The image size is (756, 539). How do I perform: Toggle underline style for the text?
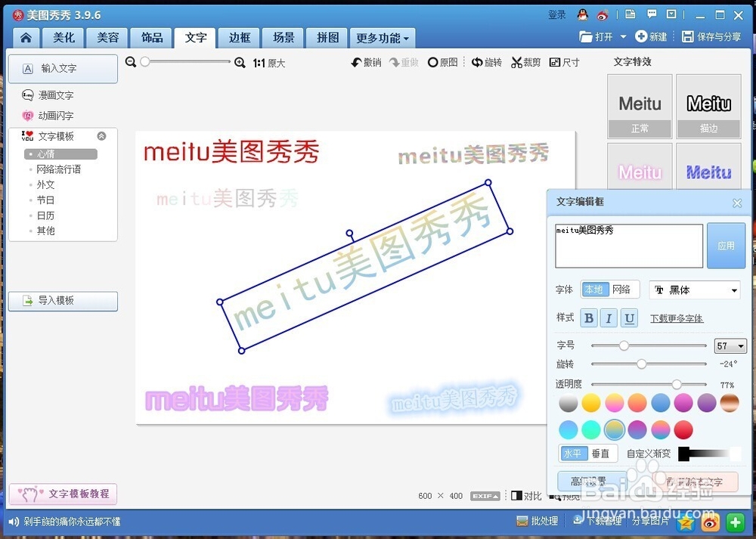(x=631, y=318)
